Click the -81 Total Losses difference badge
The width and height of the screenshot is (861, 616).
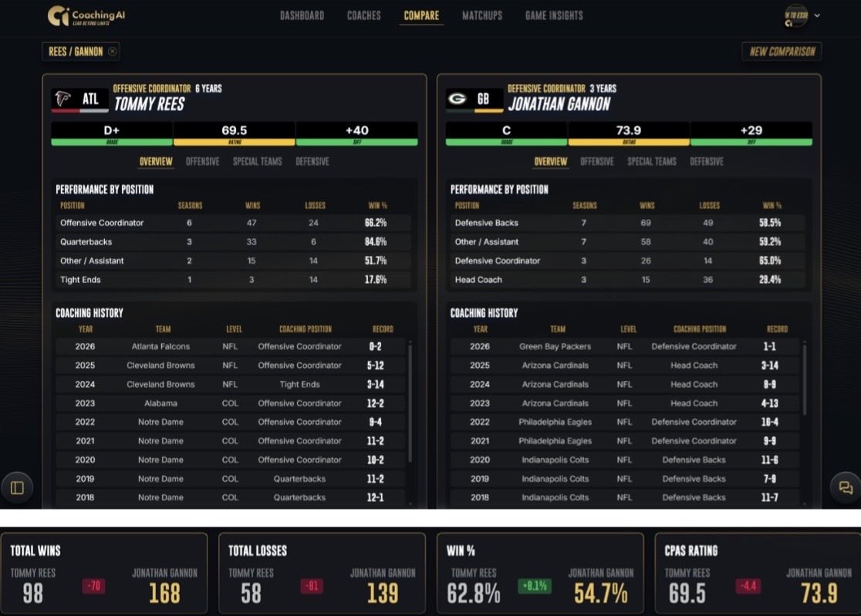tap(312, 586)
